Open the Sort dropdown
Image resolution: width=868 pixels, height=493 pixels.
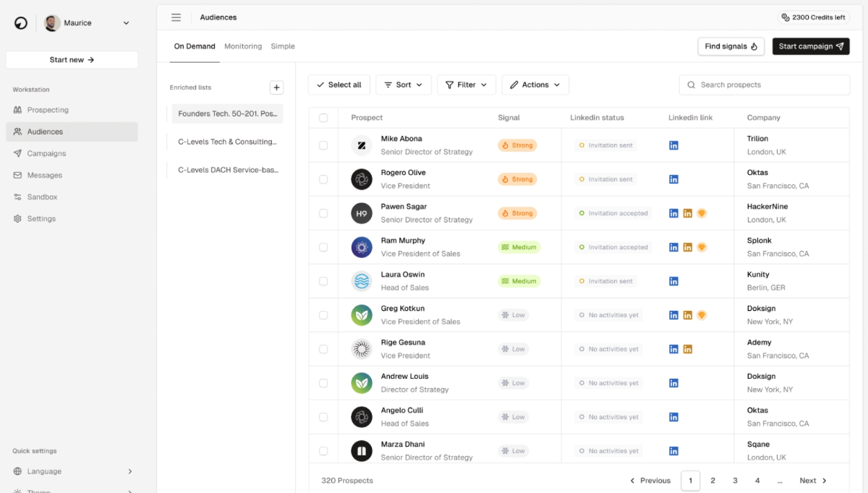pos(404,85)
